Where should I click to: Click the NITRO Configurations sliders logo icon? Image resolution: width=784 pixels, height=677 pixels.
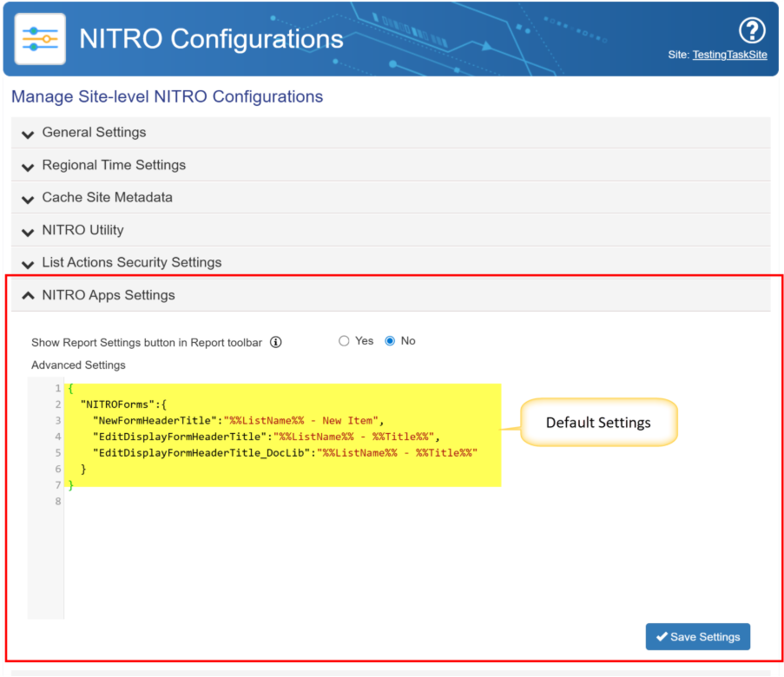tap(40, 39)
